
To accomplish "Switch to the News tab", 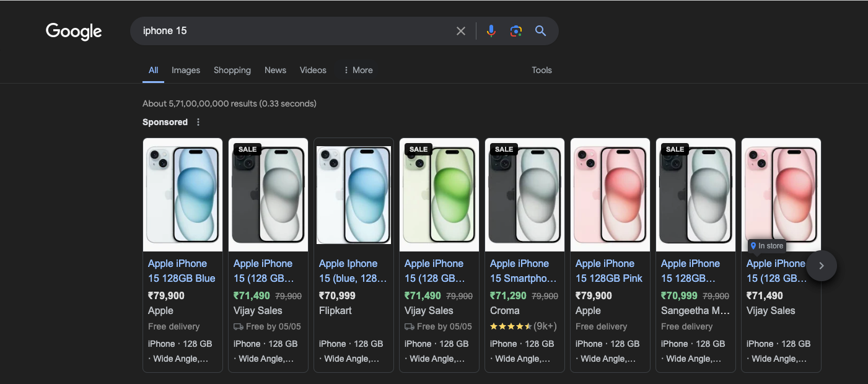I will (275, 70).
